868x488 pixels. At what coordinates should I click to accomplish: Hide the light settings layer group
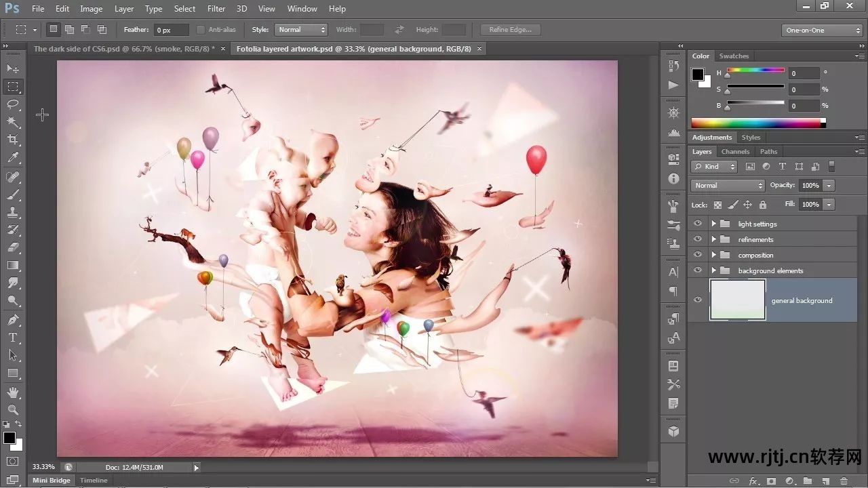697,224
